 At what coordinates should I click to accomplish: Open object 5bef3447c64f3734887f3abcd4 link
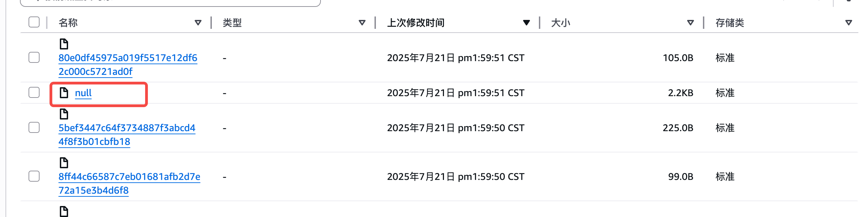click(x=127, y=128)
